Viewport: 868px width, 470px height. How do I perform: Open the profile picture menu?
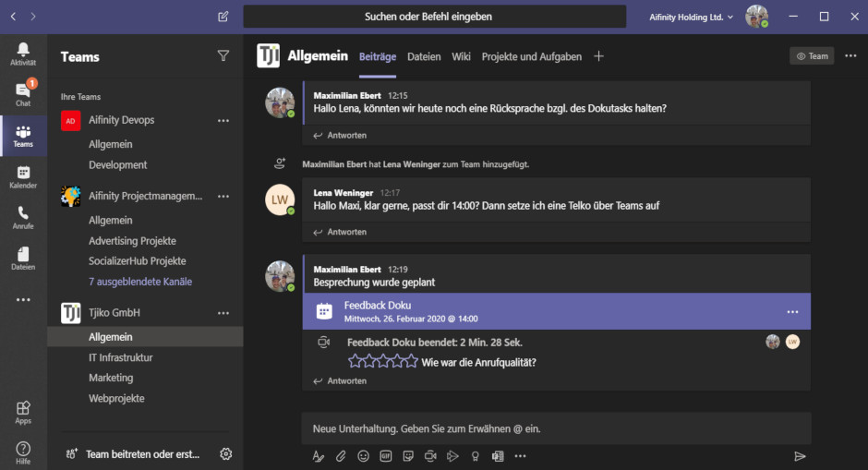tap(757, 17)
